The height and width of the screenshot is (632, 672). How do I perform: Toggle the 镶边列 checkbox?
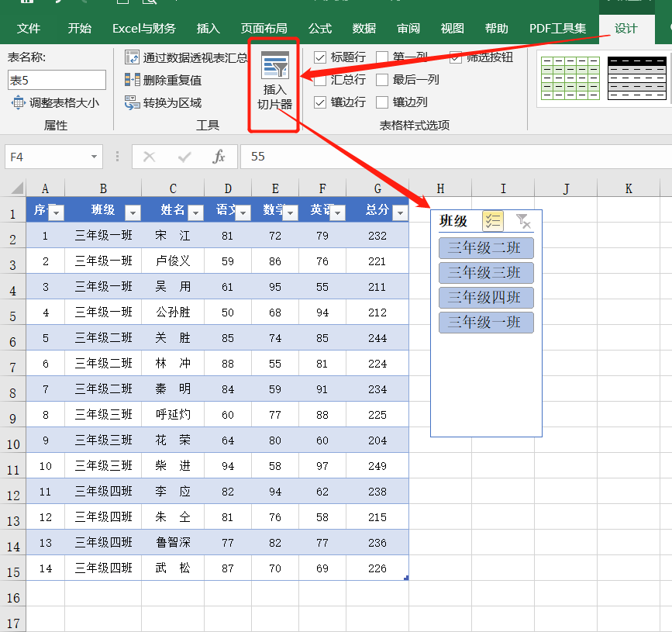[382, 102]
